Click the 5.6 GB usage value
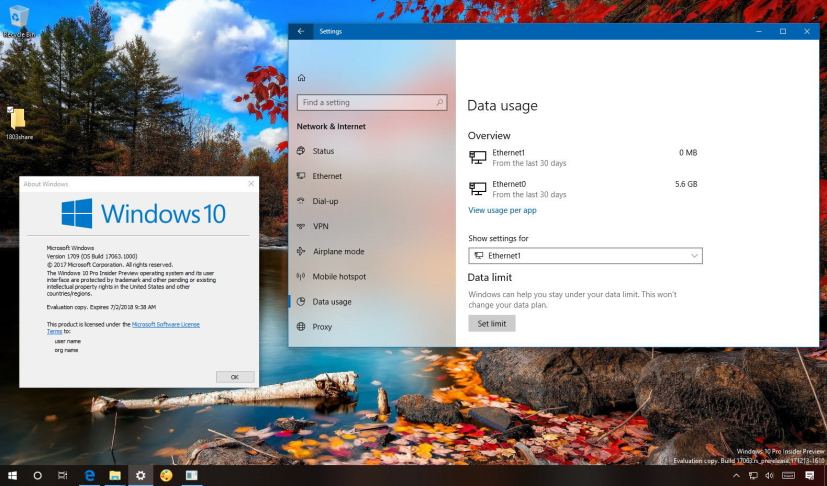This screenshot has width=827, height=486. pos(686,184)
